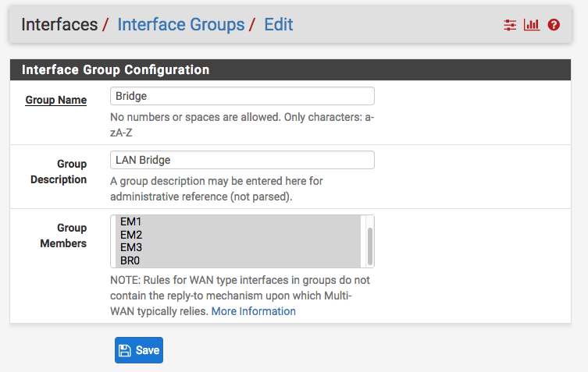
Task: Open help with the question mark icon
Action: coord(554,25)
